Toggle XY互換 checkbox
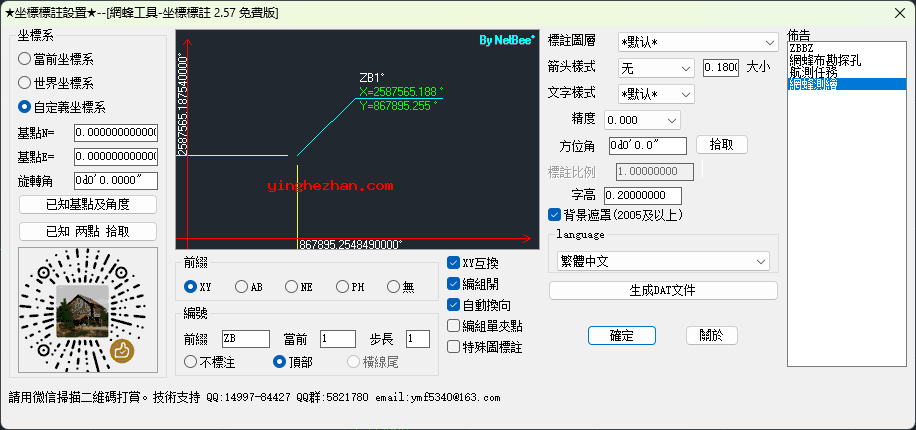This screenshot has height=430, width=916. click(473, 263)
